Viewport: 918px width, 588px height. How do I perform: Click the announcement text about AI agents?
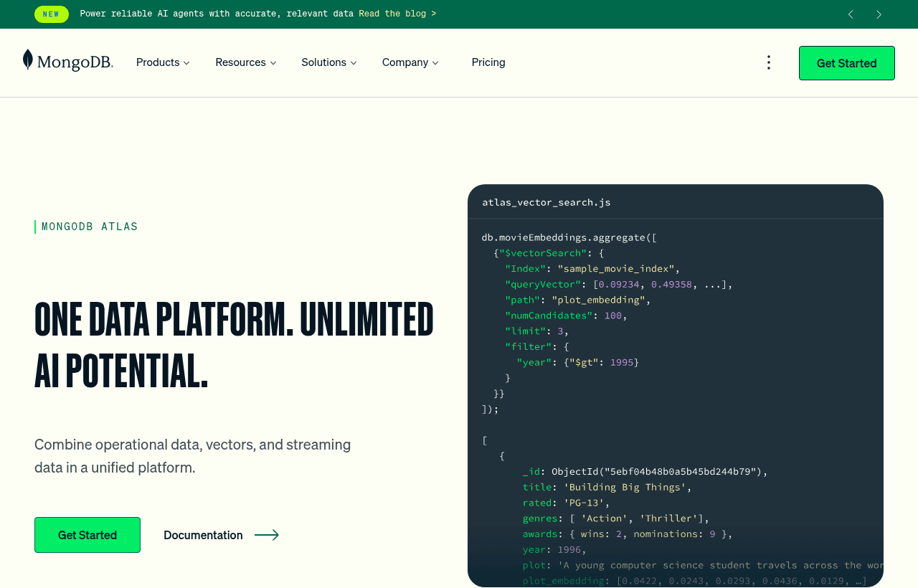217,14
